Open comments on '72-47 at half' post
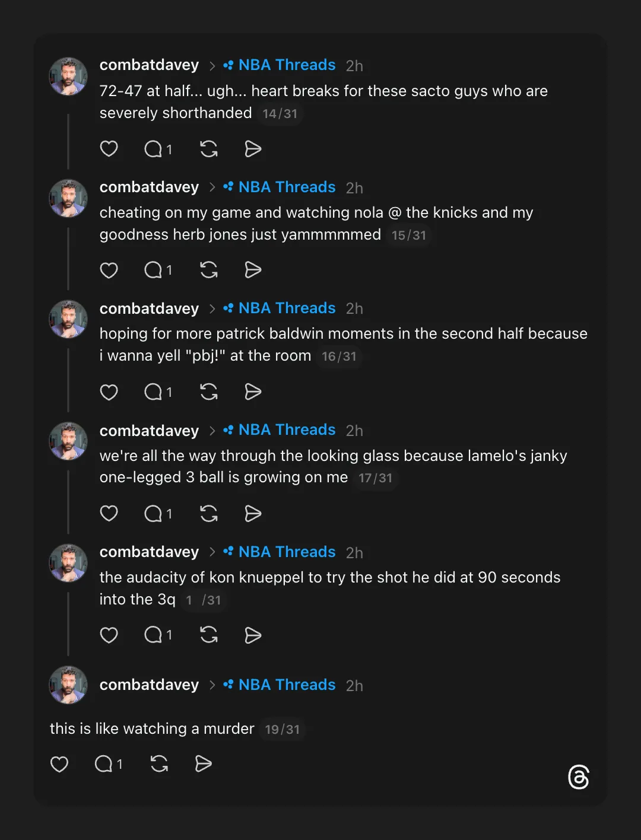The image size is (641, 840). [x=154, y=149]
